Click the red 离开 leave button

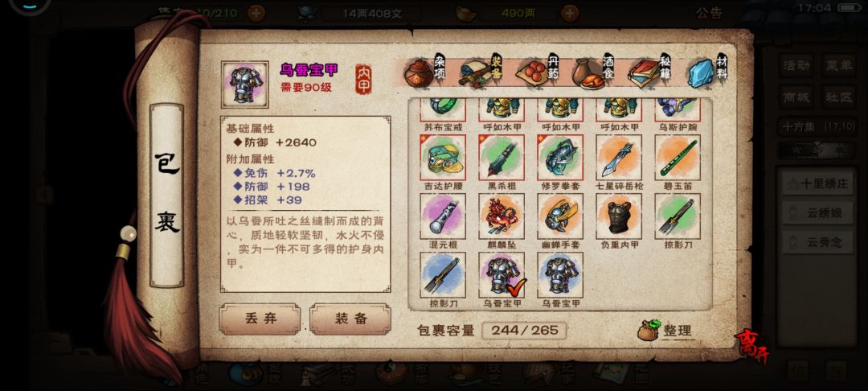tap(752, 347)
